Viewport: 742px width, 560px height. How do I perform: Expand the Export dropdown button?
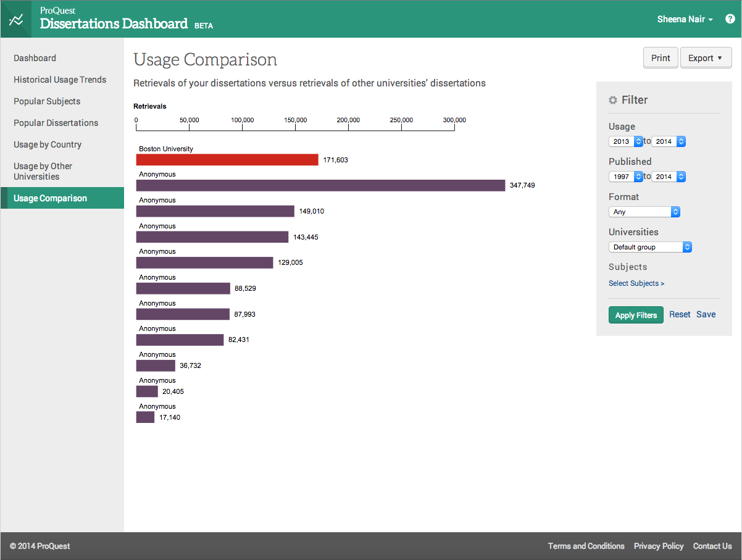coord(706,58)
